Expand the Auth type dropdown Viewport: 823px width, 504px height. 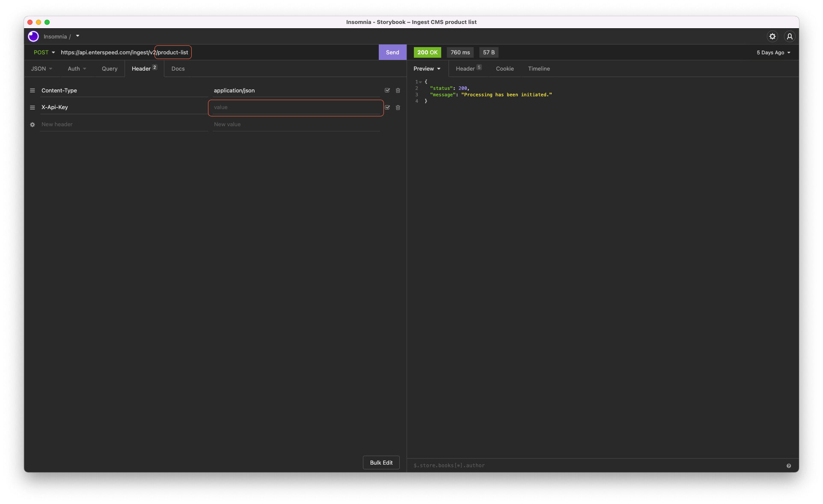(x=77, y=68)
